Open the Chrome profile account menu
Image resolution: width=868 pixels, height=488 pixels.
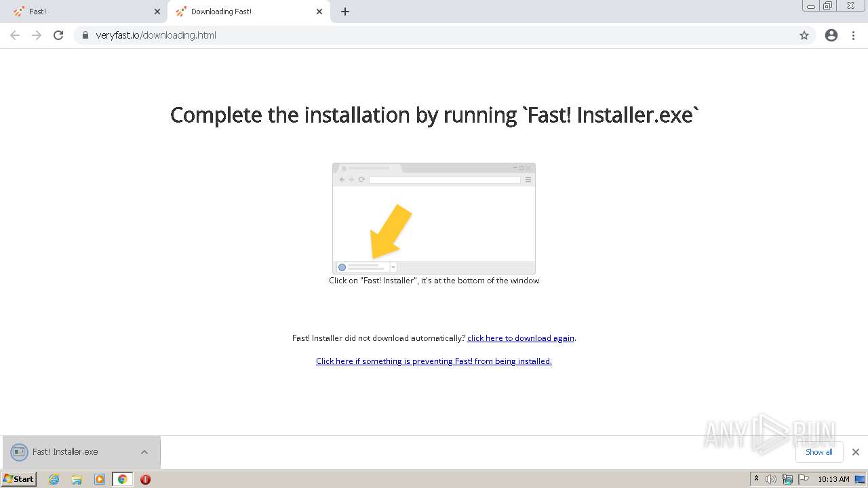(x=831, y=35)
